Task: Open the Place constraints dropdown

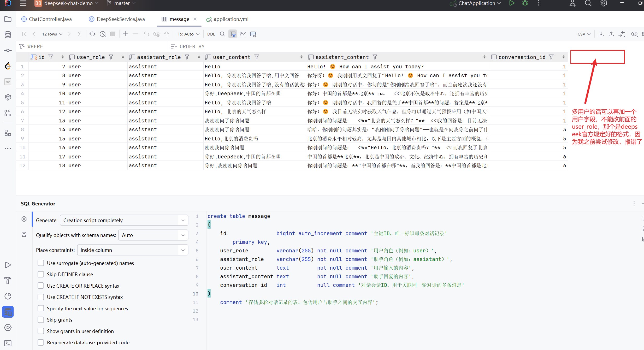Action: 133,250
